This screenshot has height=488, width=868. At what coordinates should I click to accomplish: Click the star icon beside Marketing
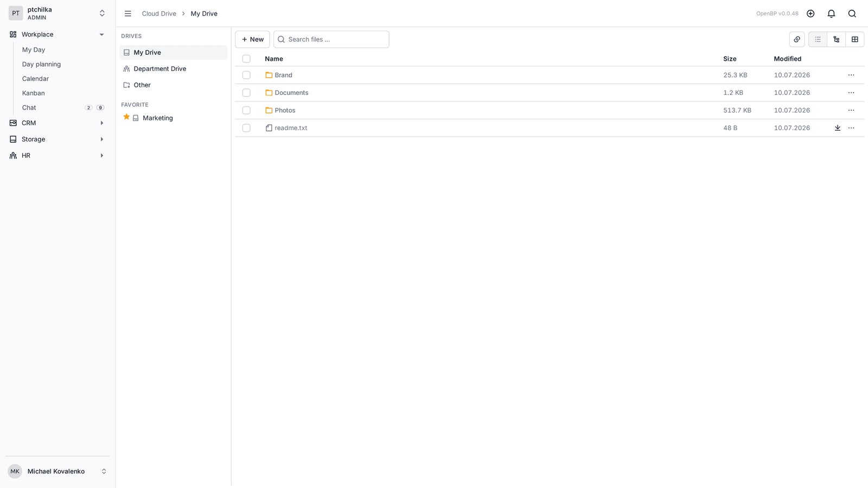(x=126, y=117)
